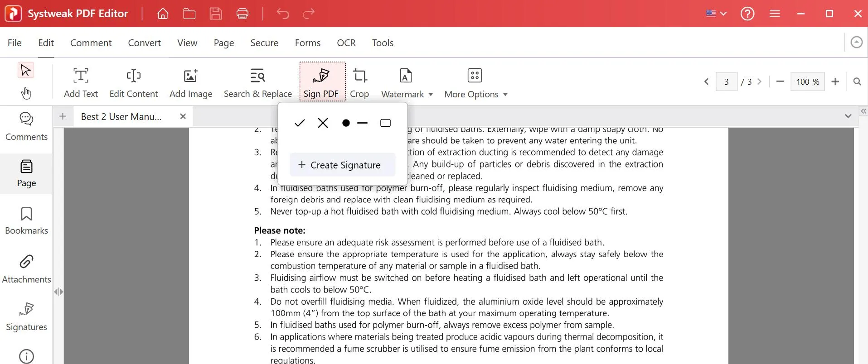Switch to the Convert tab
868x364 pixels.
144,43
